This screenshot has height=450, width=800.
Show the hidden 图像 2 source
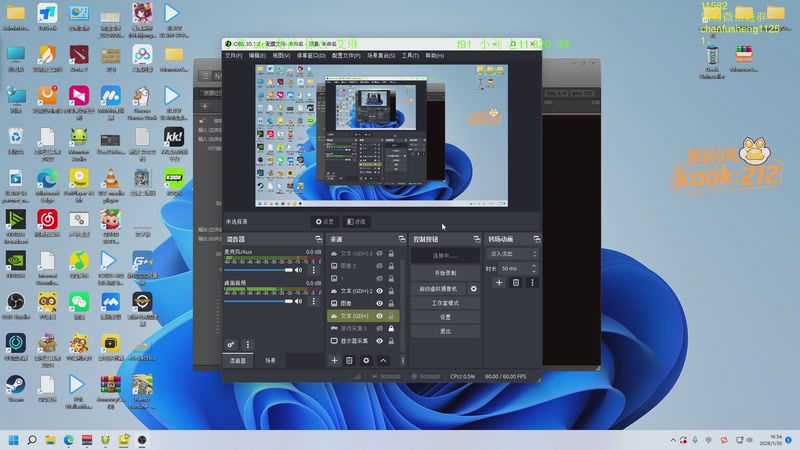click(x=379, y=266)
